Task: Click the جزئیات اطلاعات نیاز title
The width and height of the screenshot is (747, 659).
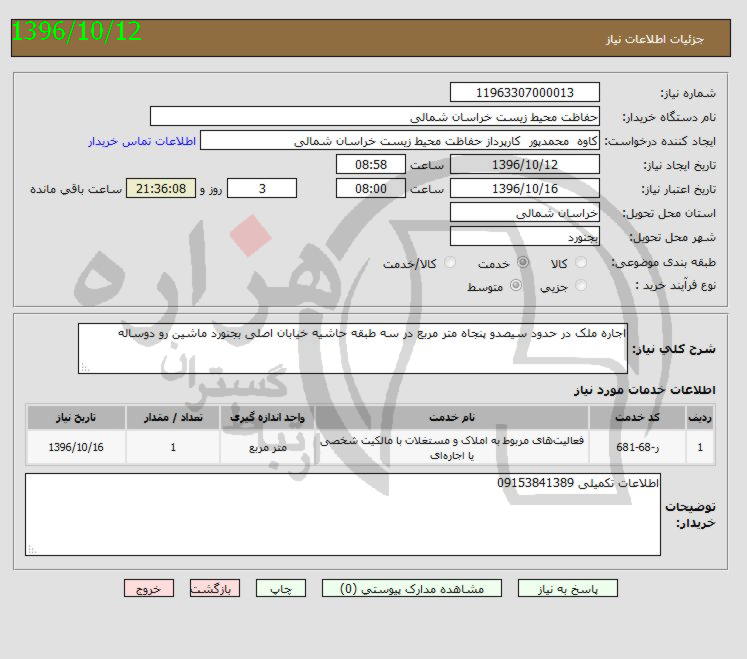Action: point(655,39)
